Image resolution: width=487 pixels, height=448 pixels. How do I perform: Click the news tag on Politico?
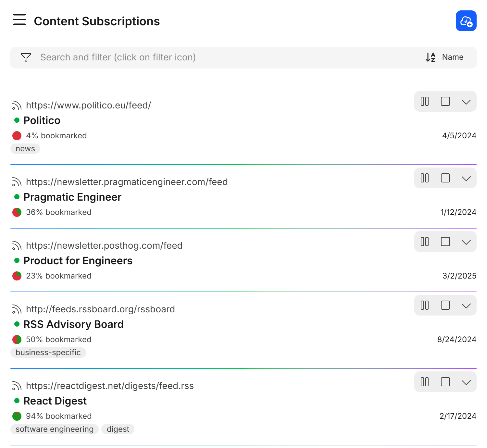point(25,149)
